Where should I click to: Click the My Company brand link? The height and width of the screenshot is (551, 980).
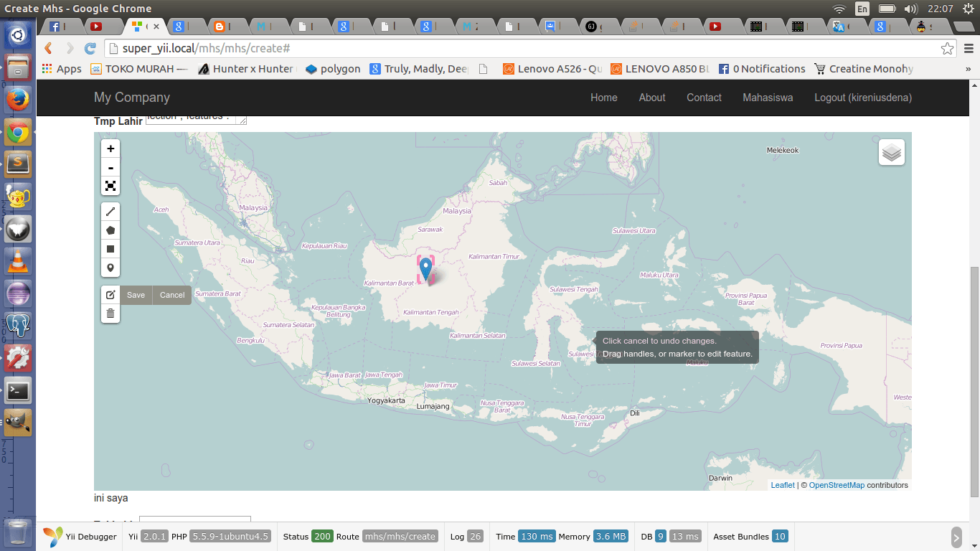tap(132, 98)
